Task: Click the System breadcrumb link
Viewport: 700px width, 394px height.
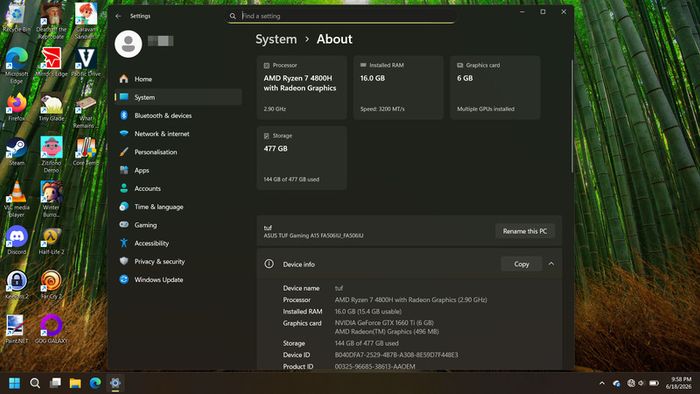Action: pos(276,39)
